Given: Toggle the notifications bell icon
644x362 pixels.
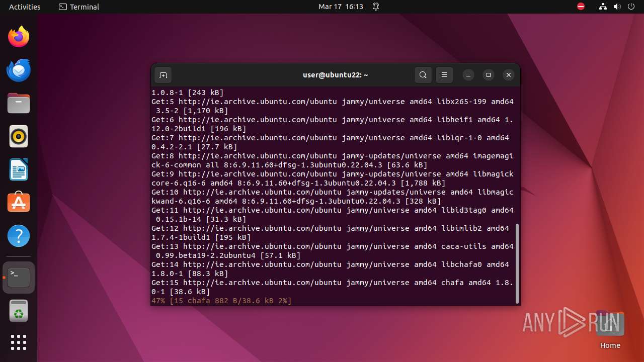Looking at the screenshot, I should click(376, 7).
